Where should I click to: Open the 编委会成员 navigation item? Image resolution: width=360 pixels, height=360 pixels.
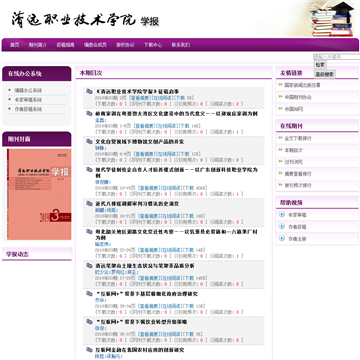(x=95, y=45)
